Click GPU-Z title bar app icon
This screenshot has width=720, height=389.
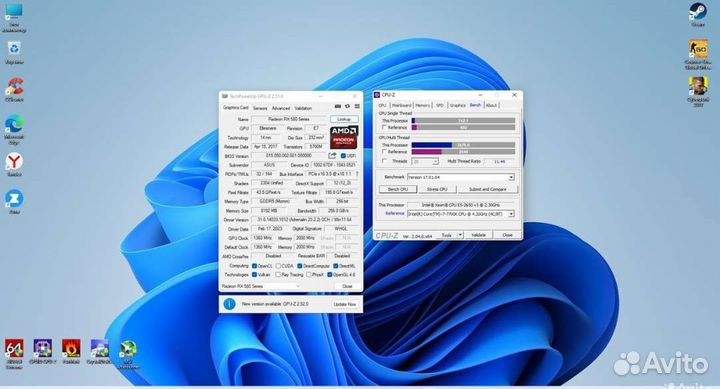225,96
